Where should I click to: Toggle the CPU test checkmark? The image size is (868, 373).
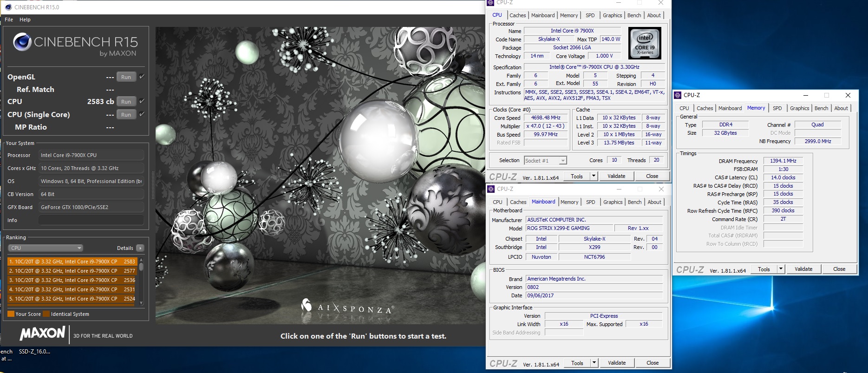click(x=142, y=101)
